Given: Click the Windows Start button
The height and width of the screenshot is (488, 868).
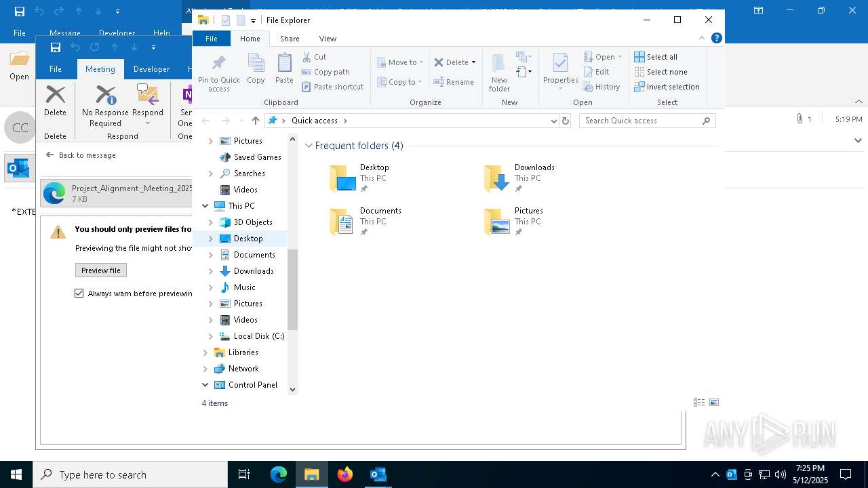Looking at the screenshot, I should tap(16, 475).
